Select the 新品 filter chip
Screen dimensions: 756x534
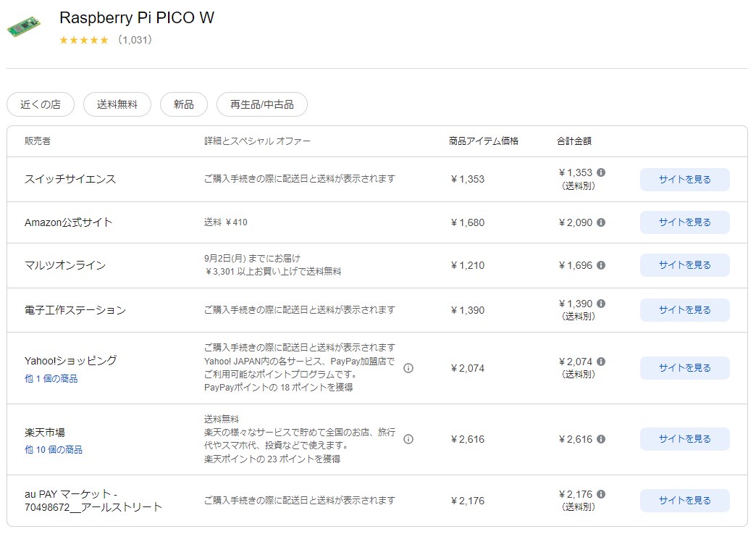coord(184,104)
